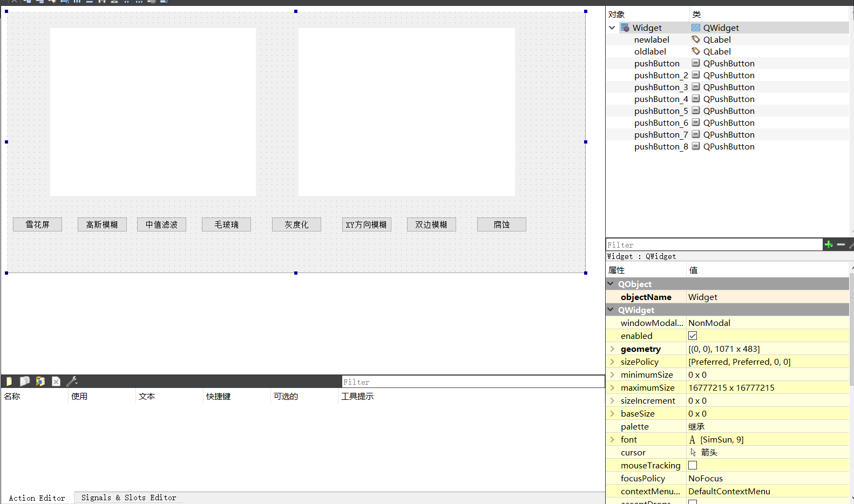
Task: Switch to the Action Editor tab
Action: [x=37, y=498]
